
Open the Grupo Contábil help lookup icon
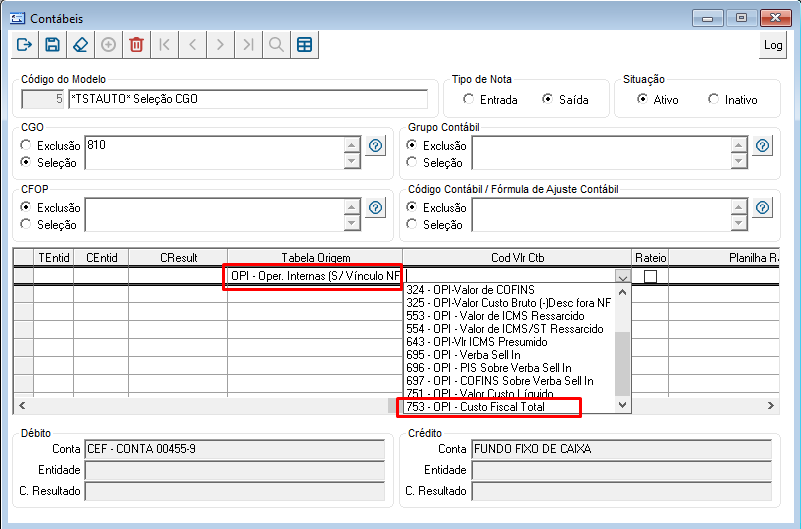[x=762, y=146]
